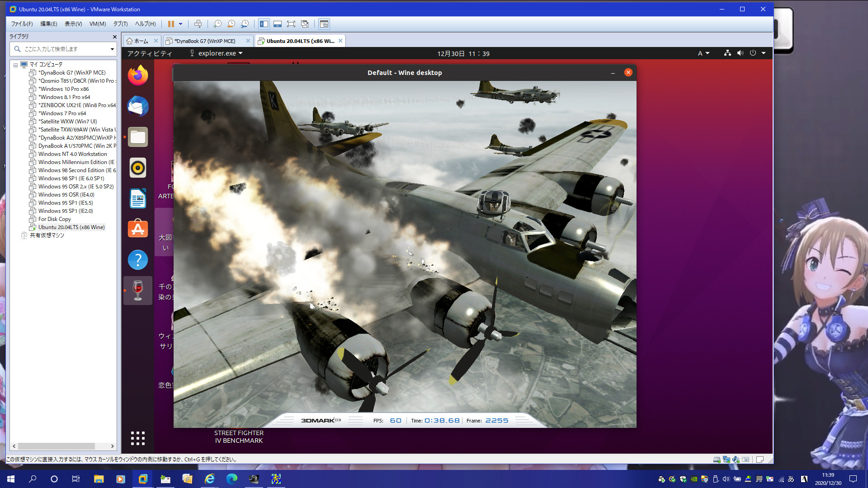
Task: Open the snapshot manager icon
Action: point(245,24)
